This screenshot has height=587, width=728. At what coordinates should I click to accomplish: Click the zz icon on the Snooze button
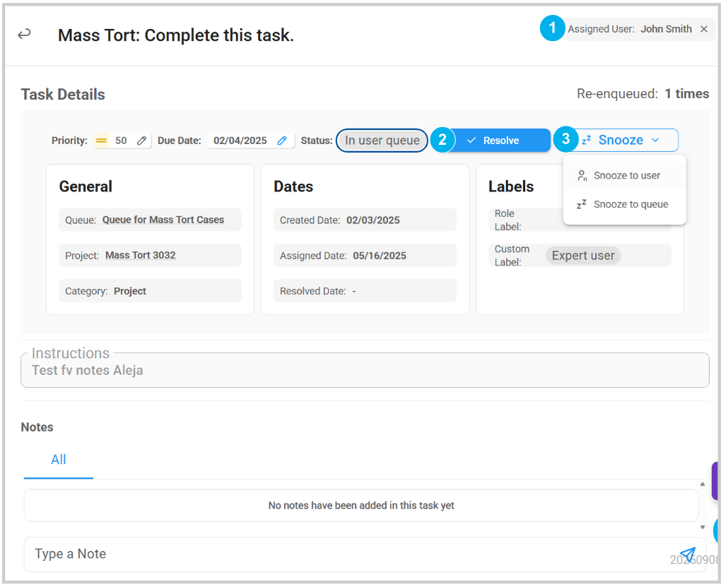pos(587,141)
